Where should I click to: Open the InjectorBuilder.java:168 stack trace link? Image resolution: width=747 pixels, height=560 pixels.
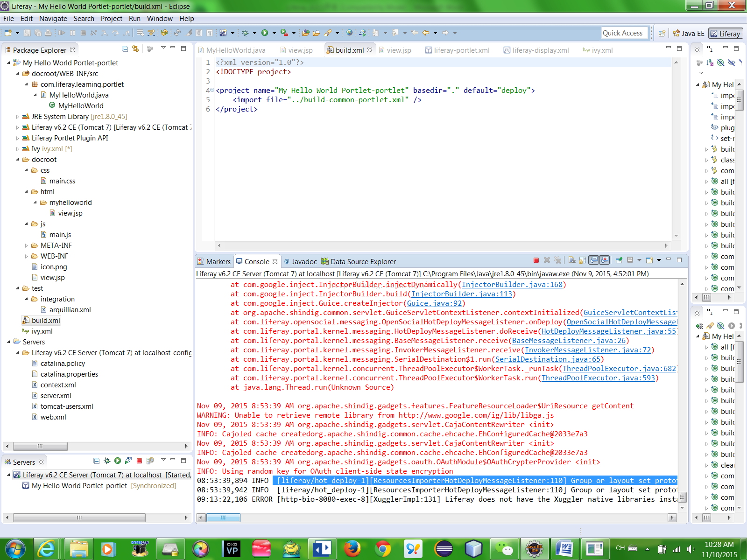coord(512,285)
